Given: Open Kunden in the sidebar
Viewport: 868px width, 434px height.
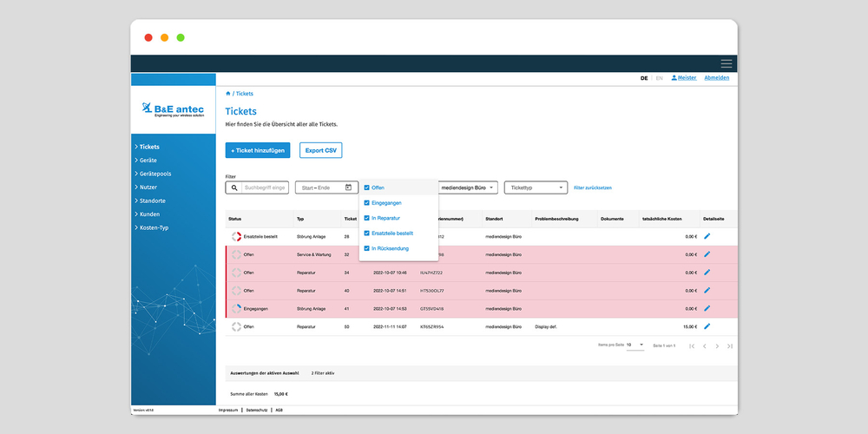Looking at the screenshot, I should pos(149,214).
